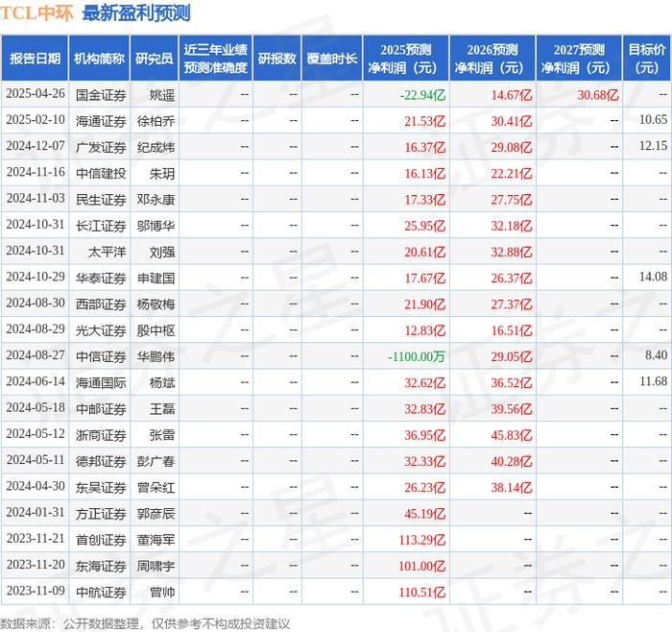672x632 pixels.
Task: Click the 报告日期 column header
Action: coord(35,59)
